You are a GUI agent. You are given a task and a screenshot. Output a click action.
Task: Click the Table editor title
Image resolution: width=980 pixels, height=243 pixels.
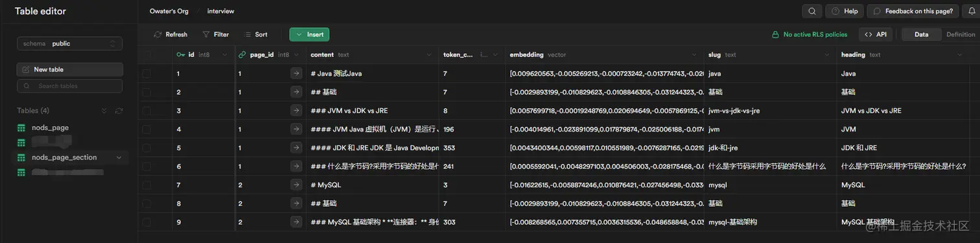pyautogui.click(x=40, y=11)
